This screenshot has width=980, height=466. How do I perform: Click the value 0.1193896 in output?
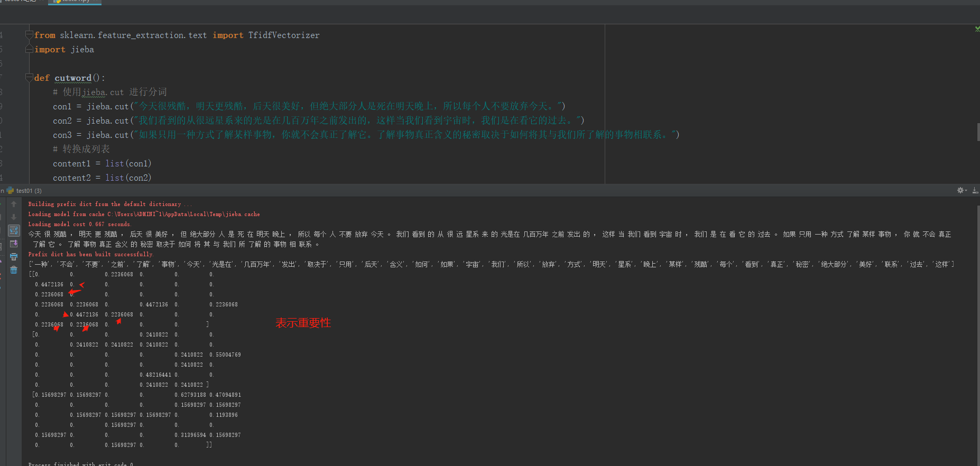click(x=224, y=415)
